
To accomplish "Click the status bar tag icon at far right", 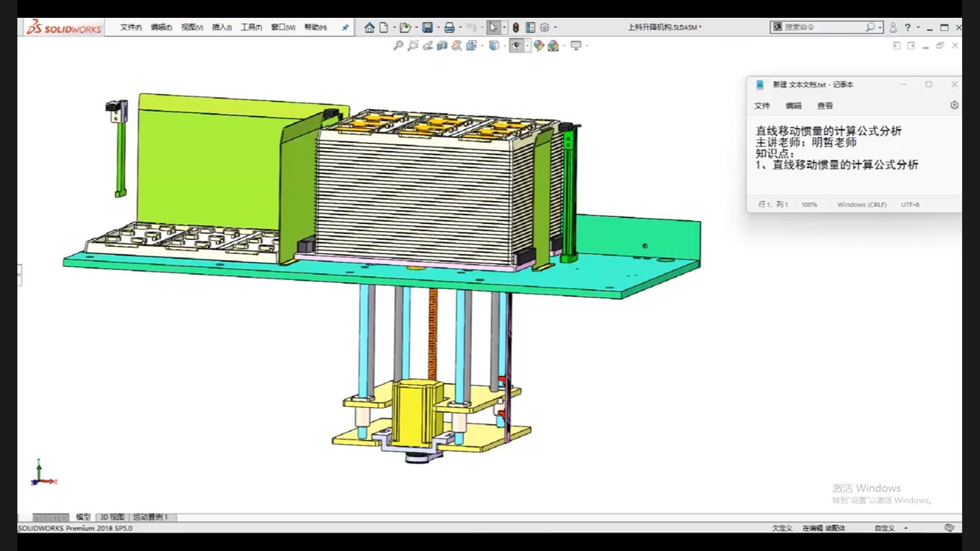I will click(x=949, y=528).
